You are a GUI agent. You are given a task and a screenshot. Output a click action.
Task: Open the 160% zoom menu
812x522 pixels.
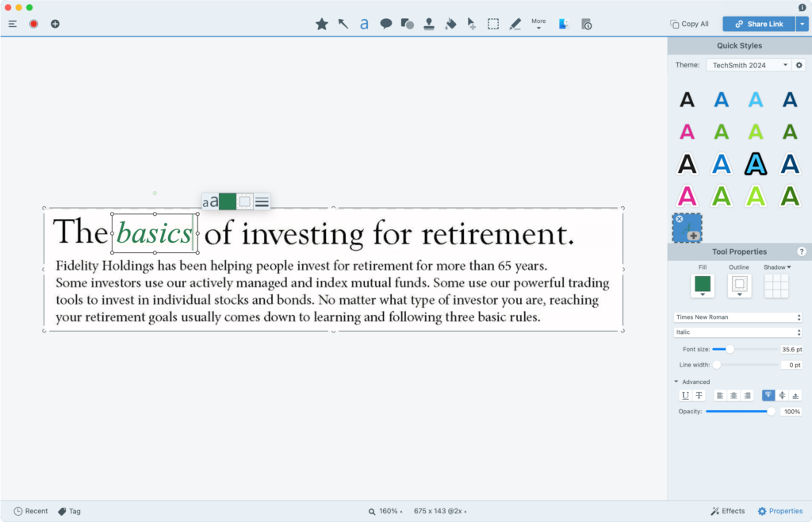385,511
